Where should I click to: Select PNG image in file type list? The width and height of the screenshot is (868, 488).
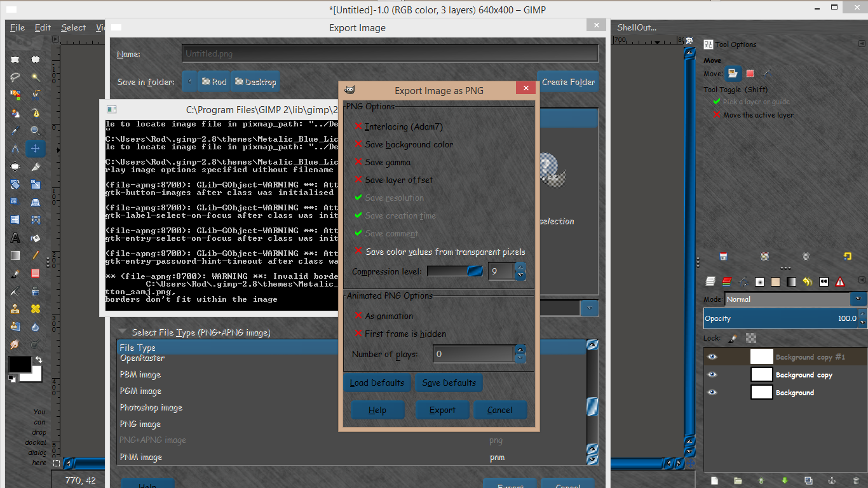(x=140, y=424)
